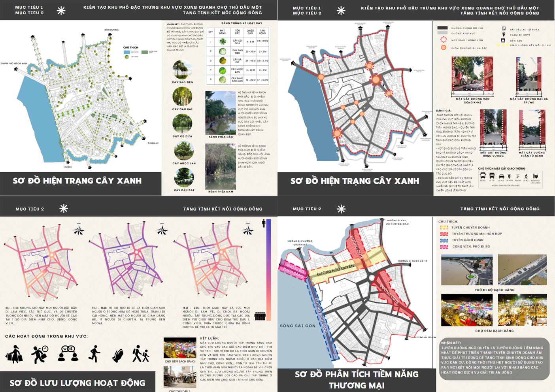Click the Cây xà cừ plan symbol in table
Image resolution: width=555 pixels, height=392 pixels.
pos(223,60)
